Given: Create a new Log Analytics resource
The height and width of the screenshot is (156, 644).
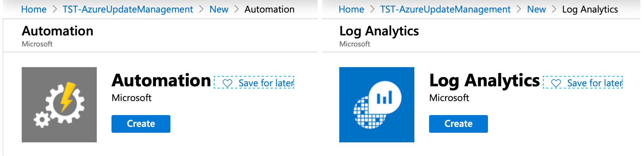Looking at the screenshot, I should tap(459, 124).
